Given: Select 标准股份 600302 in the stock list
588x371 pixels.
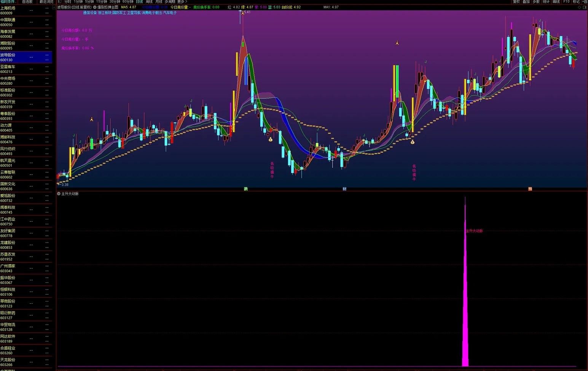Looking at the screenshot, I should [26, 92].
